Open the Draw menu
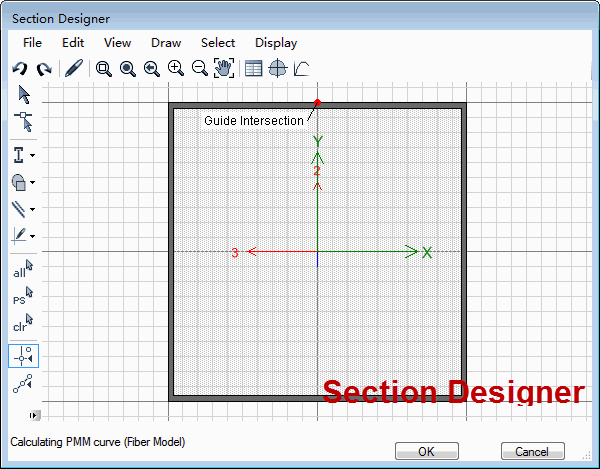600x469 pixels. click(x=166, y=42)
